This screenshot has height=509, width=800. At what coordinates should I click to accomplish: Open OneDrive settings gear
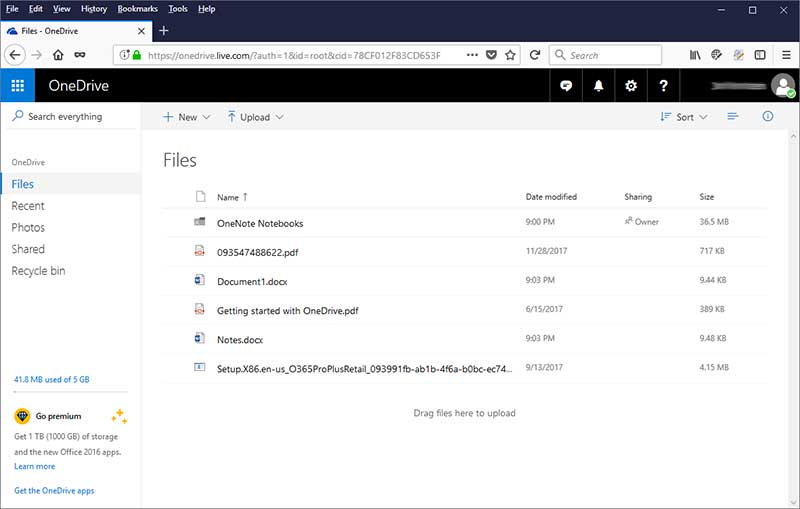[x=630, y=86]
